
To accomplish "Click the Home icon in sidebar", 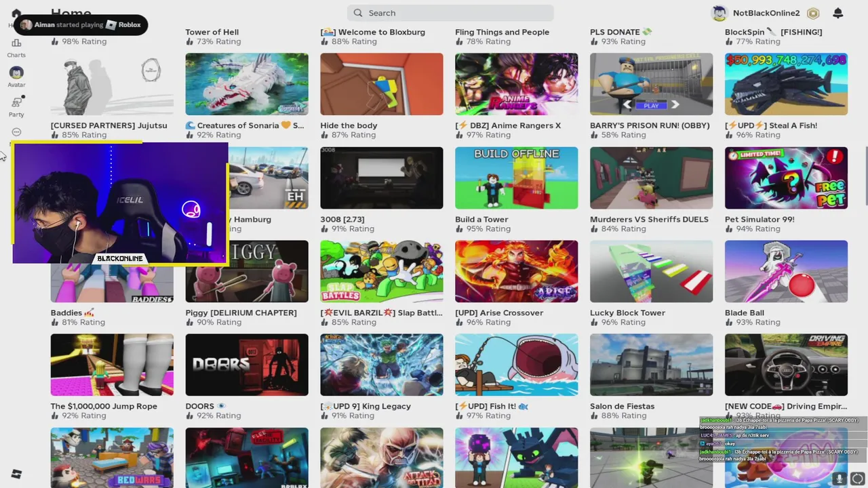I will [x=16, y=14].
